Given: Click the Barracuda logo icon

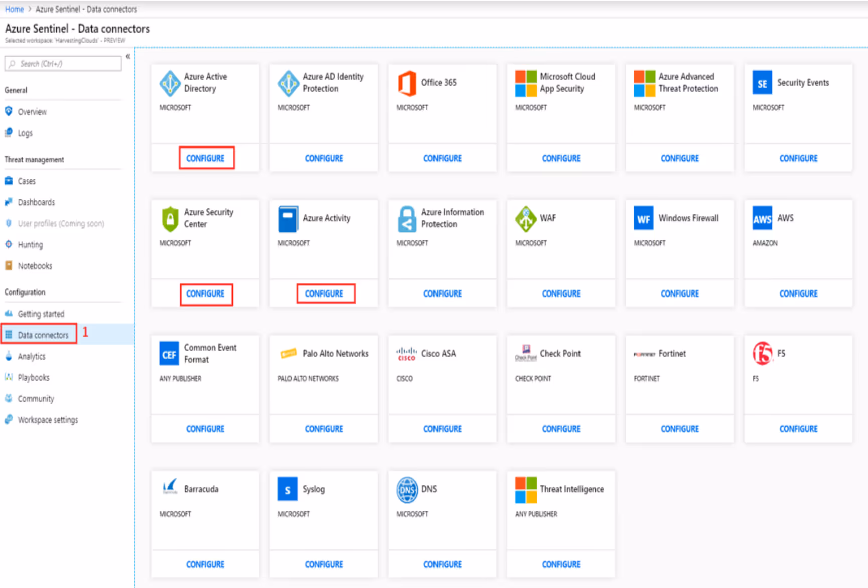Looking at the screenshot, I should (x=170, y=486).
